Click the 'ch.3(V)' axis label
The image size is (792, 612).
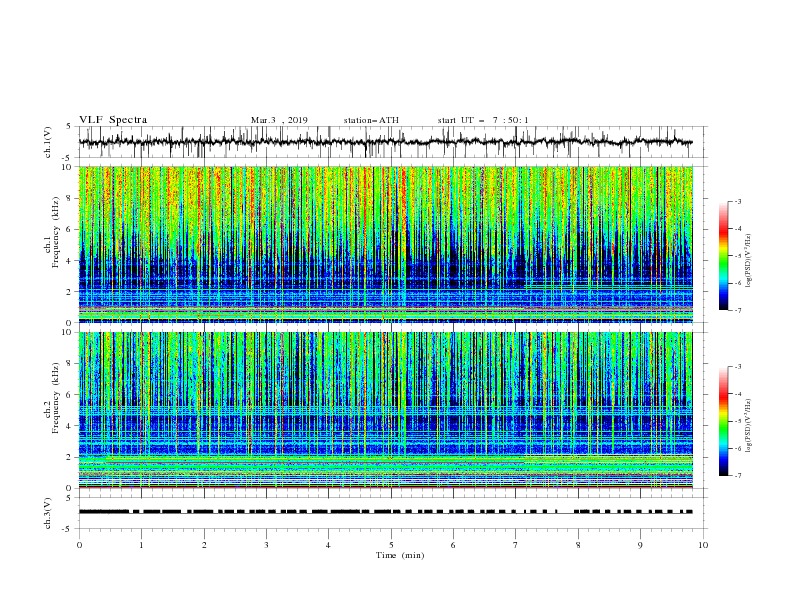click(x=48, y=513)
